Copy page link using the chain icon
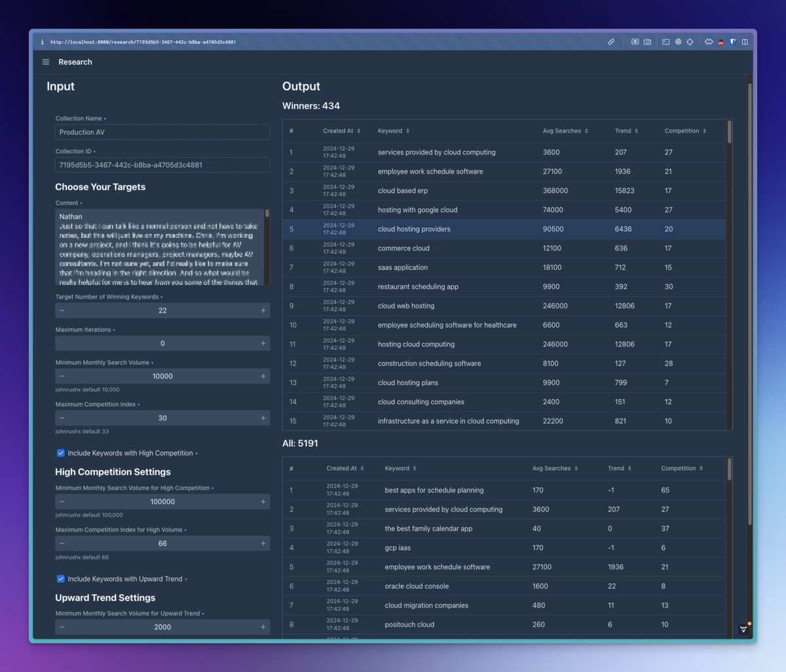This screenshot has width=786, height=672. pos(611,42)
